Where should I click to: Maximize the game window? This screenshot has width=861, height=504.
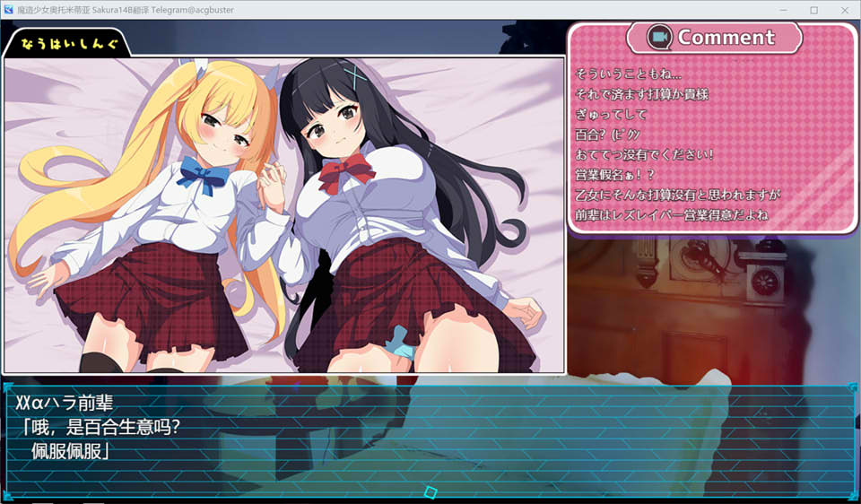click(813, 10)
